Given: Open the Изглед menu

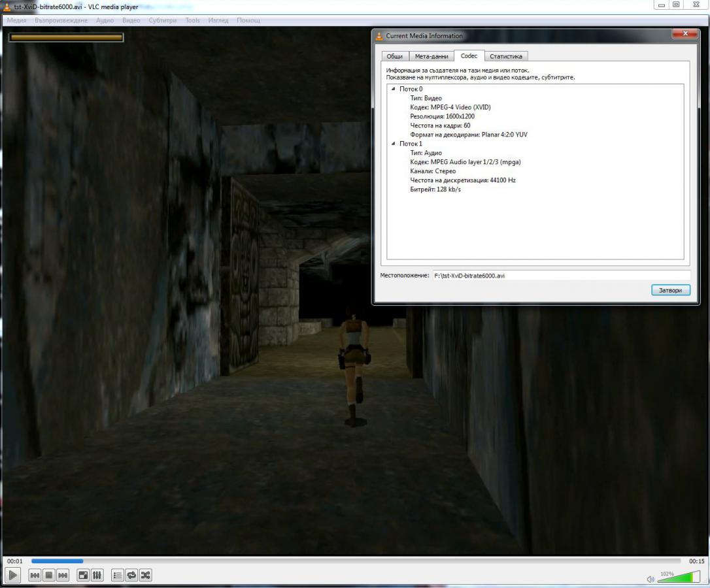Looking at the screenshot, I should [x=218, y=20].
